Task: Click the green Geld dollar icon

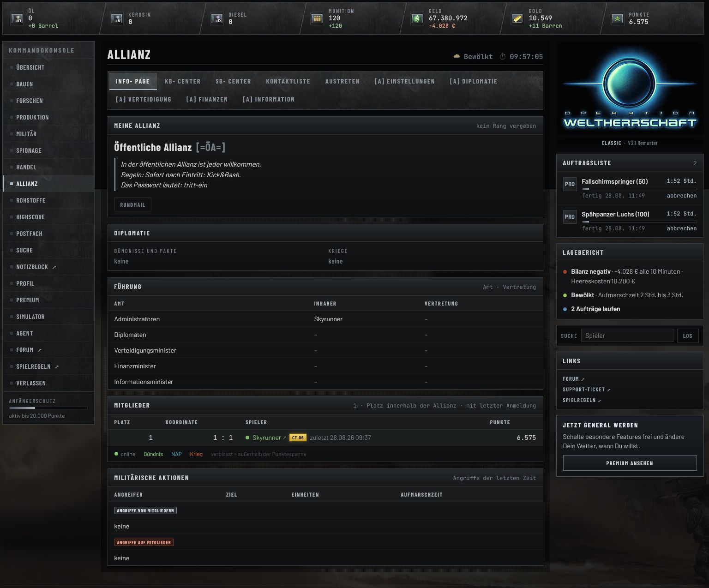Action: [417, 18]
